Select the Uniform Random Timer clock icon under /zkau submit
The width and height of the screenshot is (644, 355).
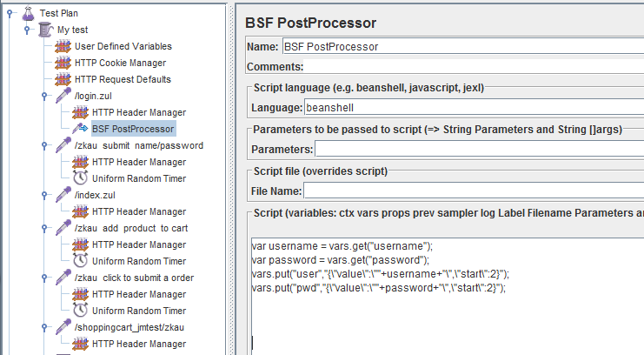(80, 178)
